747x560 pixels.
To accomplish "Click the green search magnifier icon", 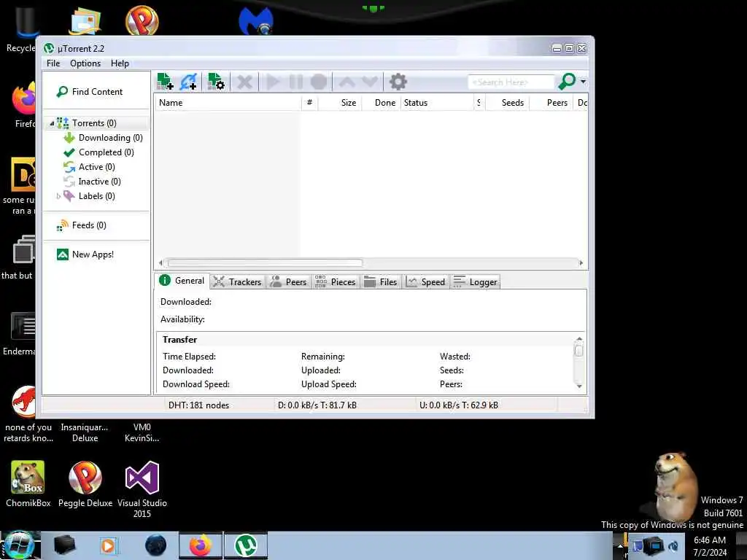I will click(x=567, y=82).
